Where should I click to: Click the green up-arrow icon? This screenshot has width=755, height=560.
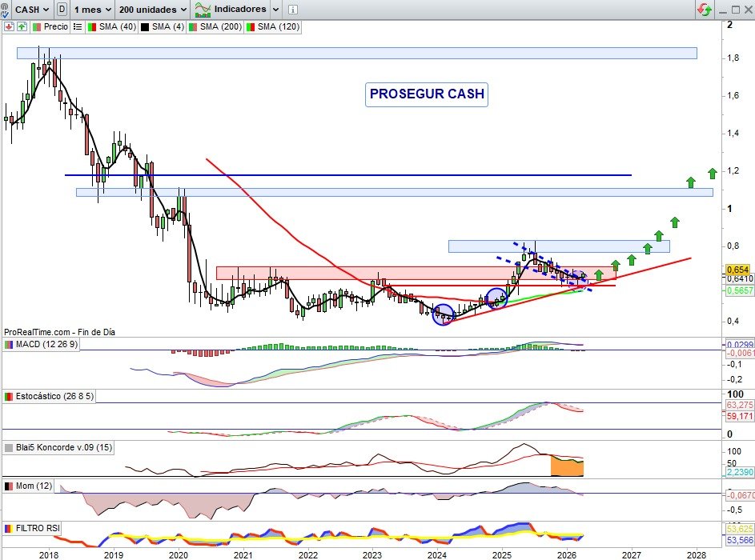point(22,26)
